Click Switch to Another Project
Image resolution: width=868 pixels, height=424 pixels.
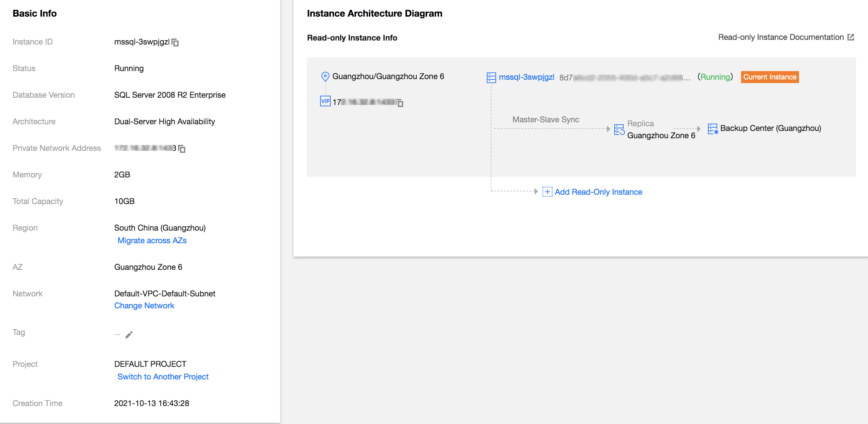coord(163,377)
